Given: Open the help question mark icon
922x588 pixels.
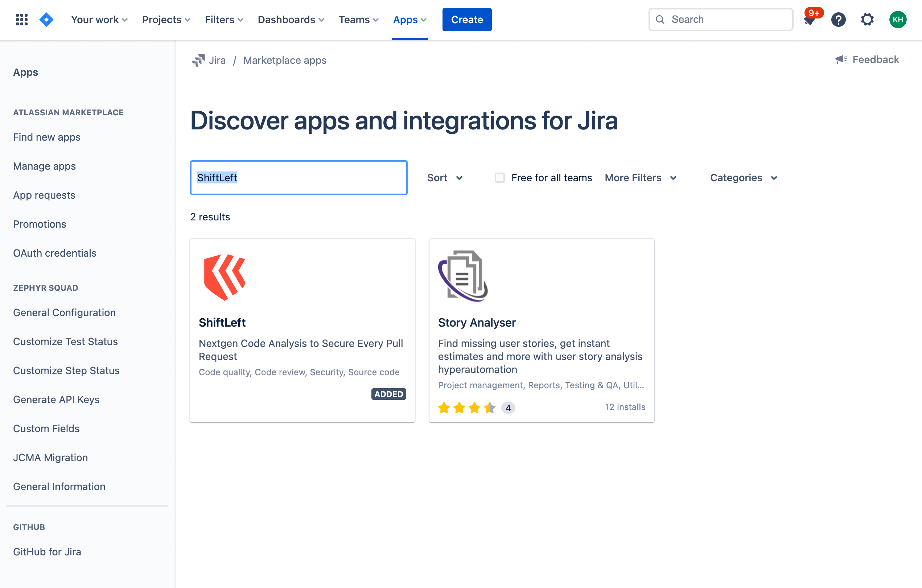Looking at the screenshot, I should pos(838,20).
